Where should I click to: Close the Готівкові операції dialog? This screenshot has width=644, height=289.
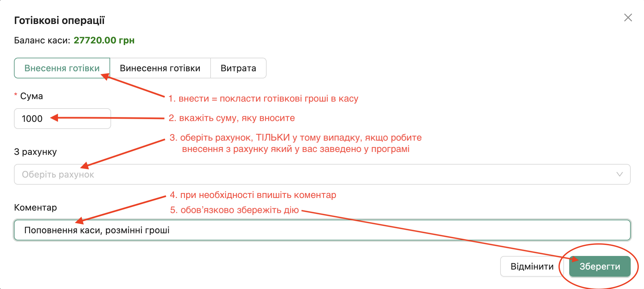(628, 18)
